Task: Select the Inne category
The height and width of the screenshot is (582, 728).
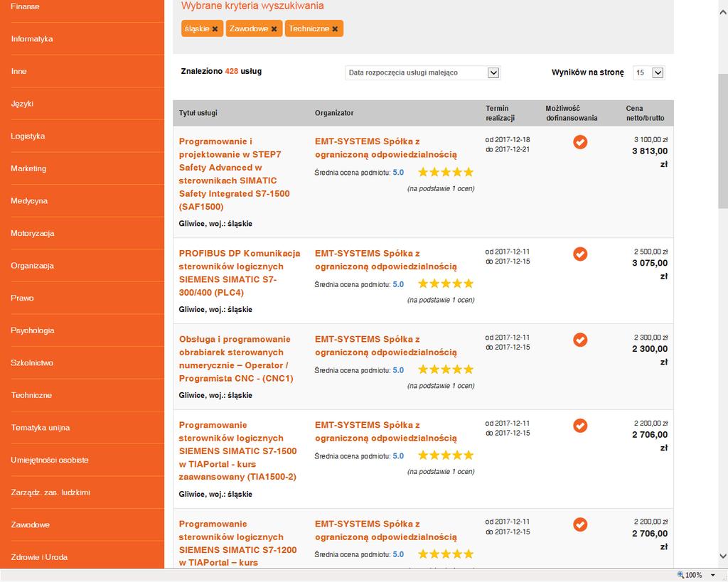Action: [18, 72]
